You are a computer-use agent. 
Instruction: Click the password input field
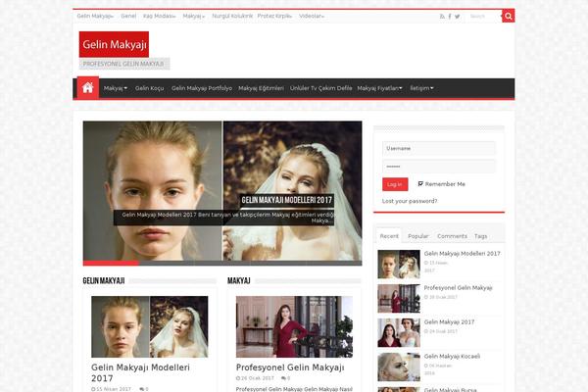pyautogui.click(x=439, y=167)
